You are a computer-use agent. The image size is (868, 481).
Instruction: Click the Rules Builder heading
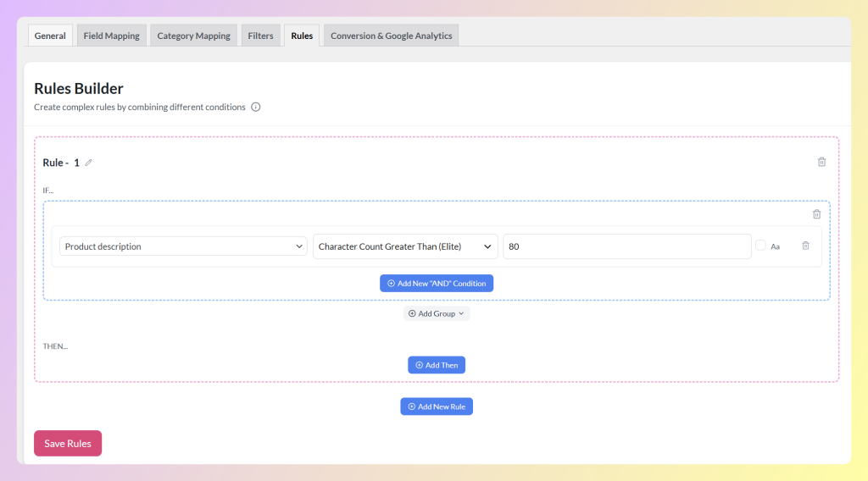coord(79,88)
